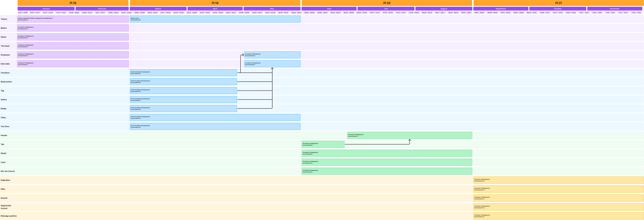The height and width of the screenshot is (220, 644).
Task: Open the green Layer task bar
Action: (387, 162)
